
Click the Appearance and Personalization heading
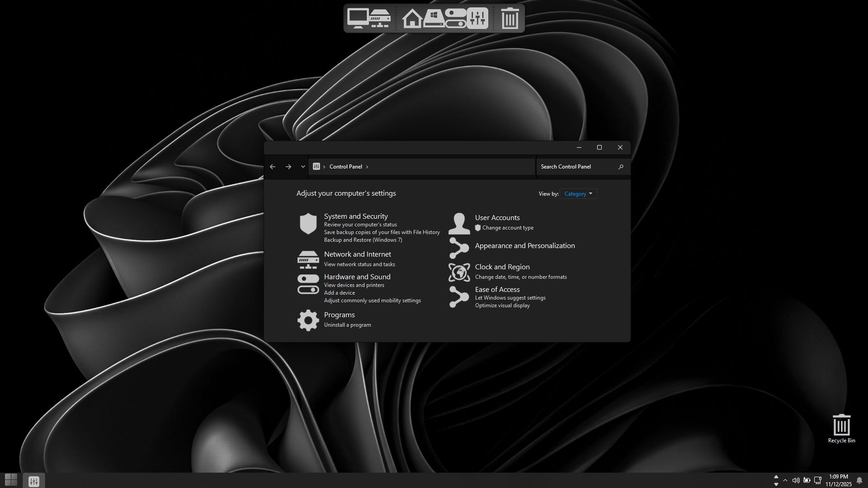524,246
